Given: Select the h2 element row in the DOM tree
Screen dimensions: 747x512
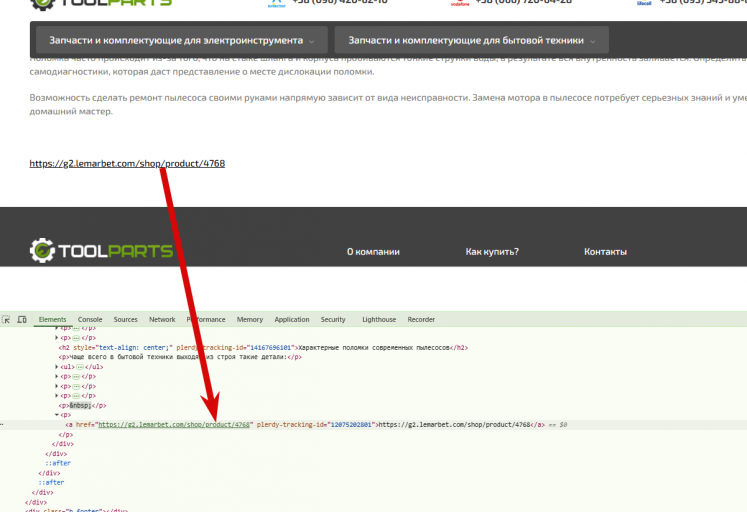Looking at the screenshot, I should point(263,348).
